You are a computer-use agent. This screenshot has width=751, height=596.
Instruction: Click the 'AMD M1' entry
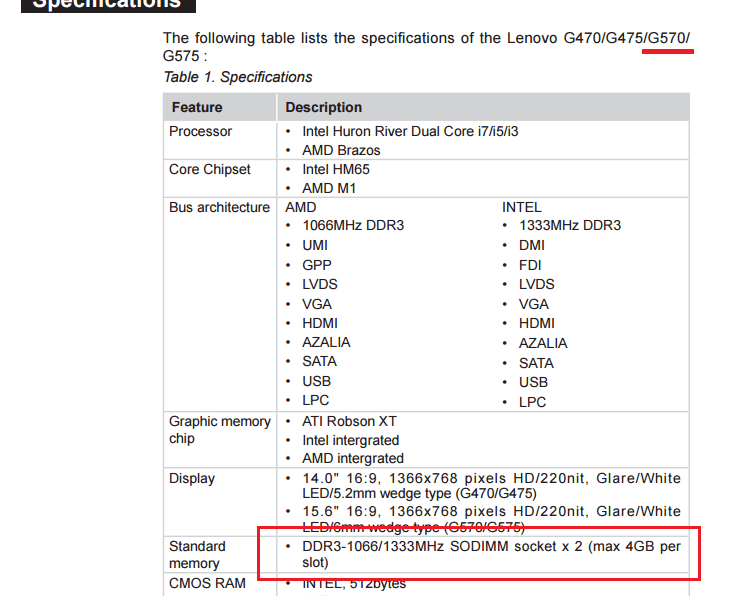pyautogui.click(x=329, y=188)
